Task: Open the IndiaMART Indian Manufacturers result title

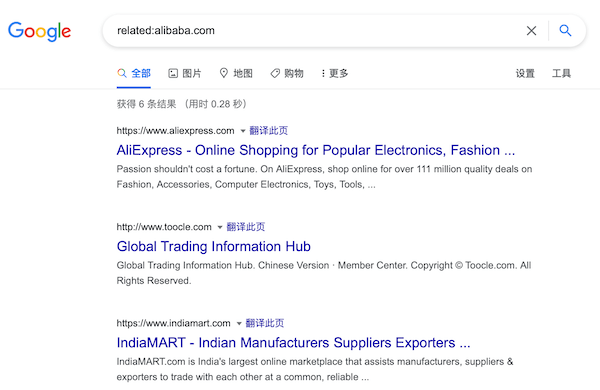Action: [293, 343]
